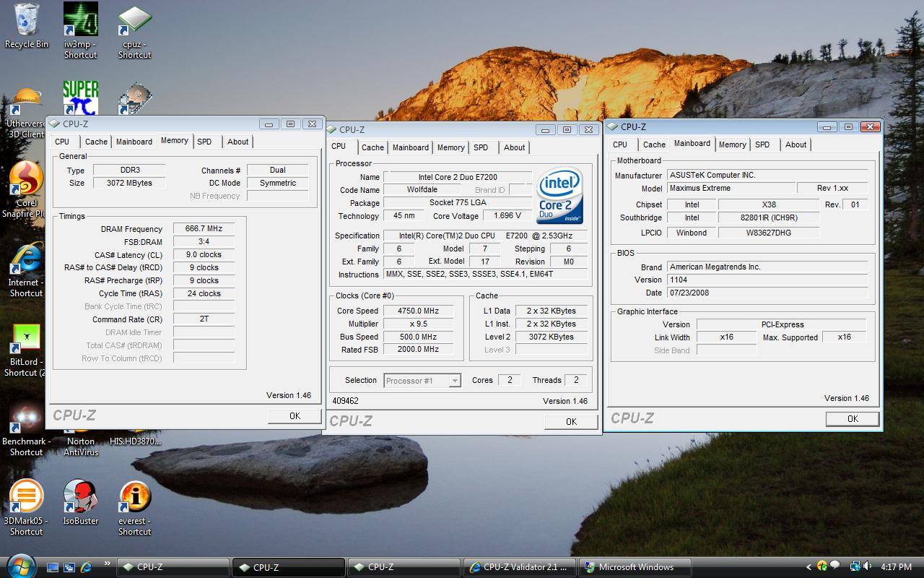Click the yellow security shield tray icon
The height and width of the screenshot is (578, 924).
click(x=823, y=567)
